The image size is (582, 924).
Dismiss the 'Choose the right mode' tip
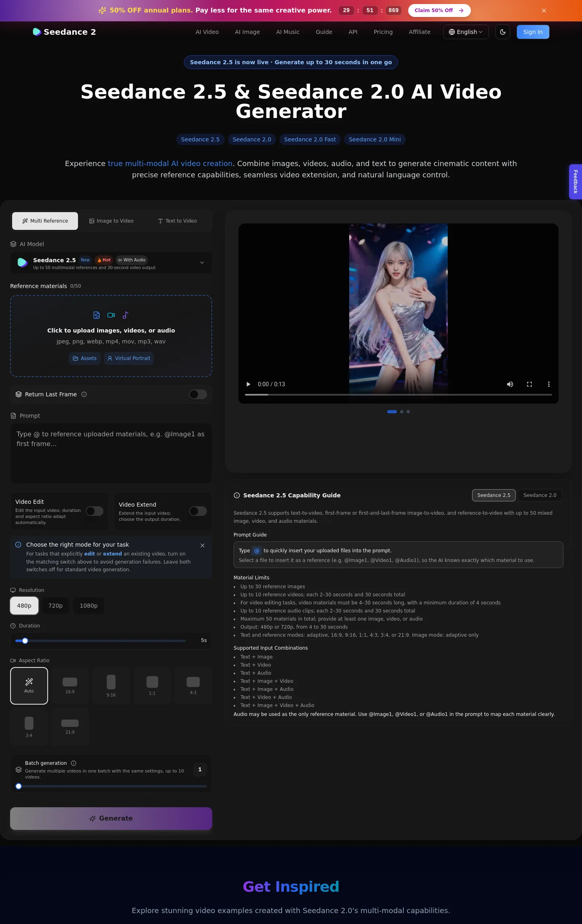click(x=202, y=545)
